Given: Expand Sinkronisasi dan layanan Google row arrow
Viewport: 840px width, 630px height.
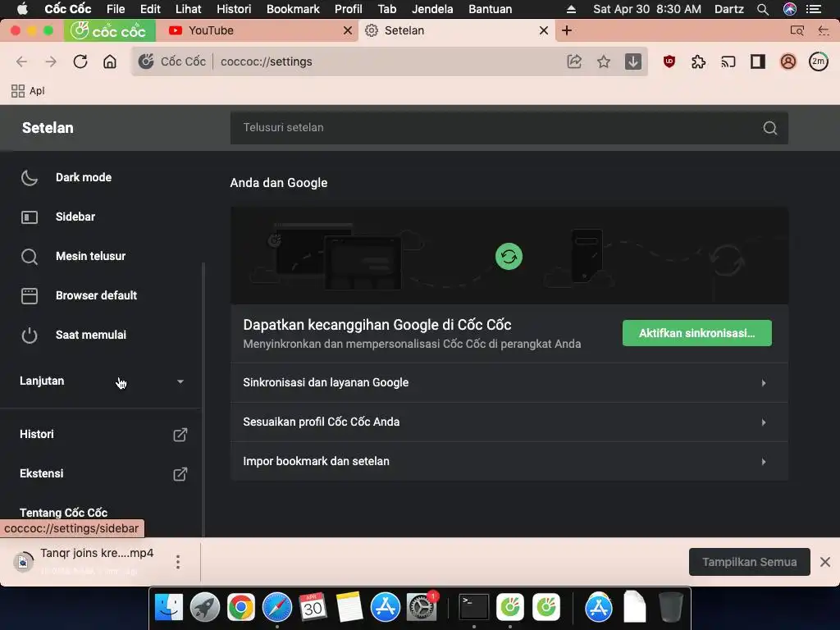Looking at the screenshot, I should [764, 383].
